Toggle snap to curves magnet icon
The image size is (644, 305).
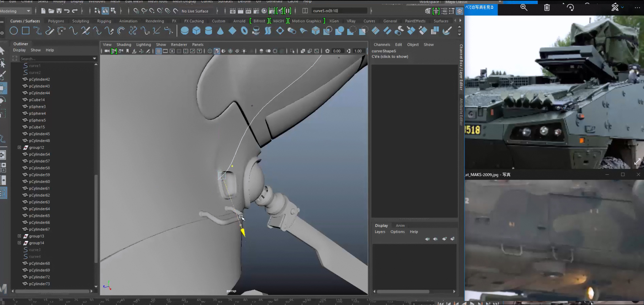click(x=144, y=10)
